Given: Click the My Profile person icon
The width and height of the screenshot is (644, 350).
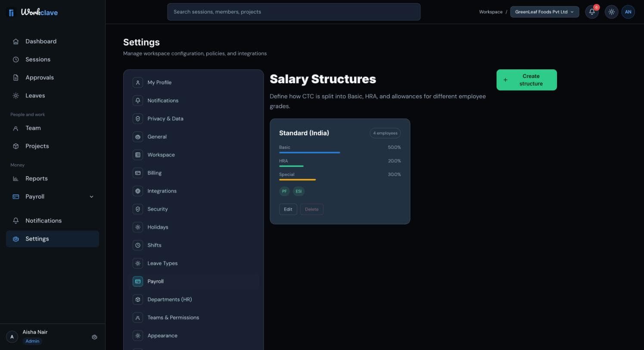Looking at the screenshot, I should pyautogui.click(x=138, y=82).
